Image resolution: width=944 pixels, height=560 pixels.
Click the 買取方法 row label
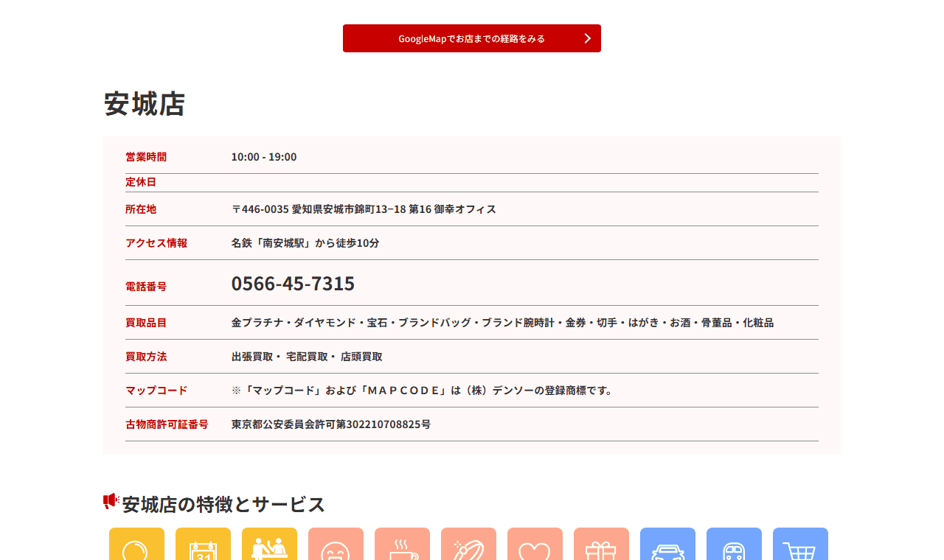146,357
